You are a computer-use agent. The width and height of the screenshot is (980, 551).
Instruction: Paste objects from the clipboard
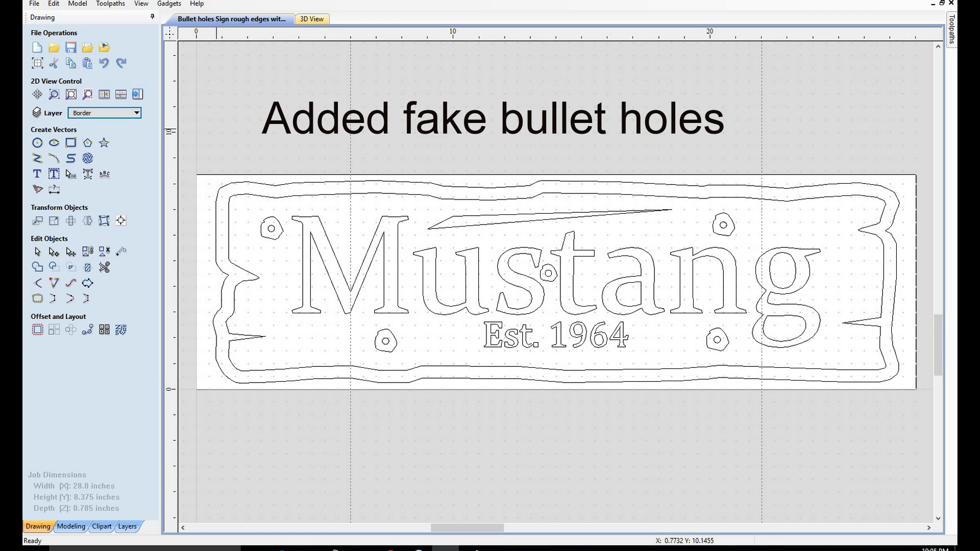click(88, 63)
